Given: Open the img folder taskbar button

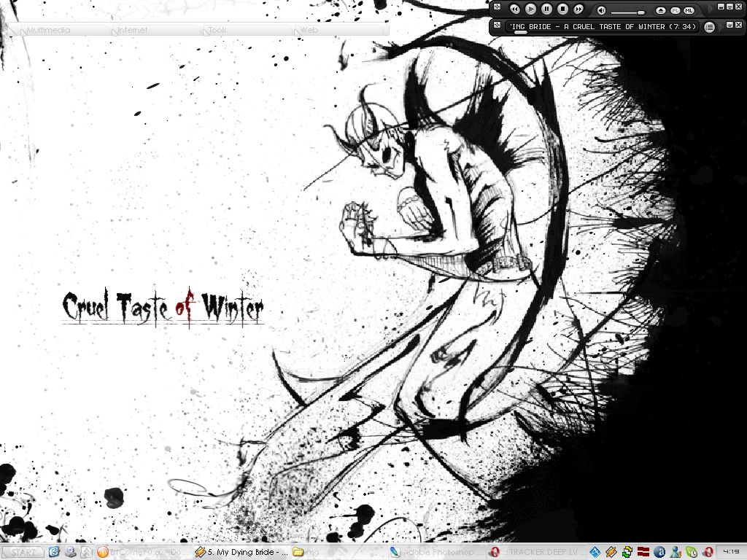Looking at the screenshot, I should tap(338, 553).
